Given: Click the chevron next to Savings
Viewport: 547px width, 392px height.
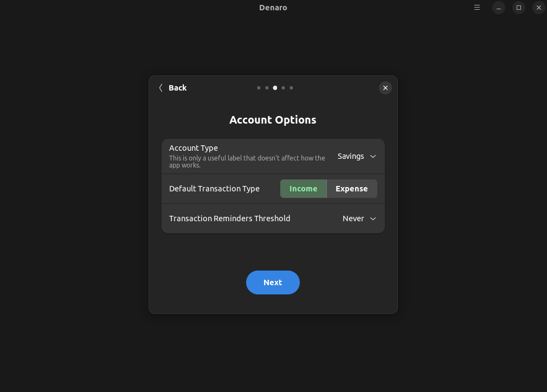Looking at the screenshot, I should 373,156.
